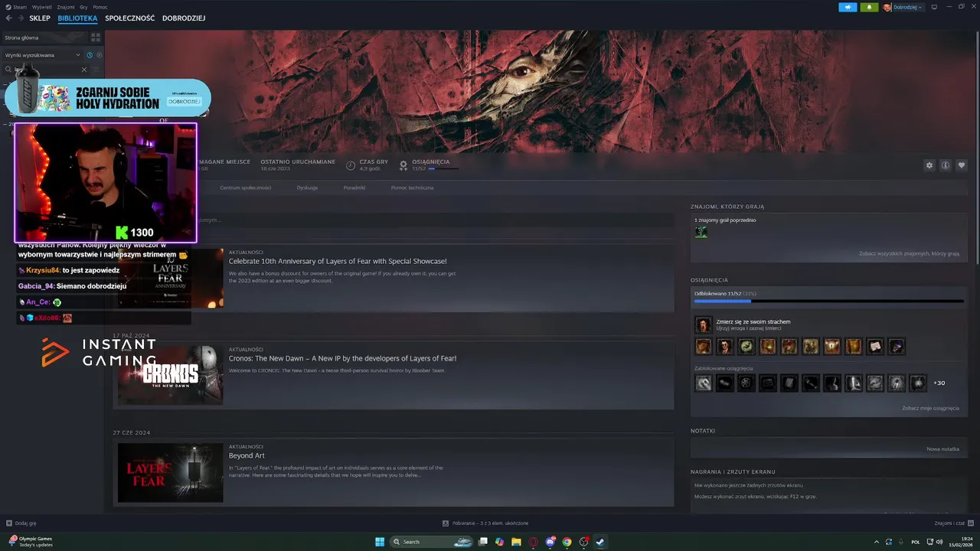
Task: Open the Olympic Games widget in the taskbar
Action: (31, 542)
